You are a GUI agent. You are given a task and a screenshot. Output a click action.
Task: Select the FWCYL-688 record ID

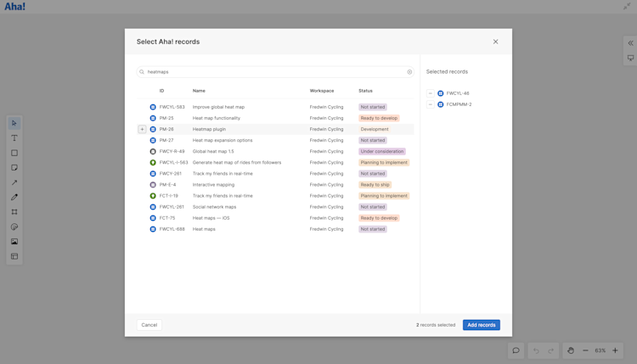[x=172, y=229]
